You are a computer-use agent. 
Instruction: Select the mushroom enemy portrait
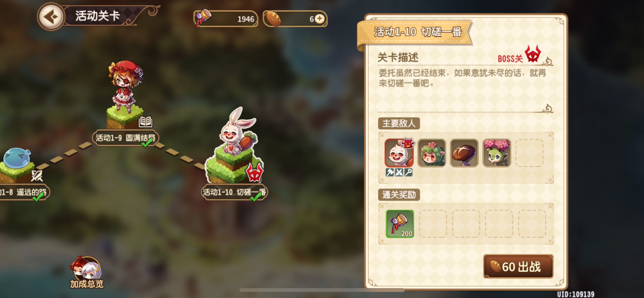click(464, 153)
